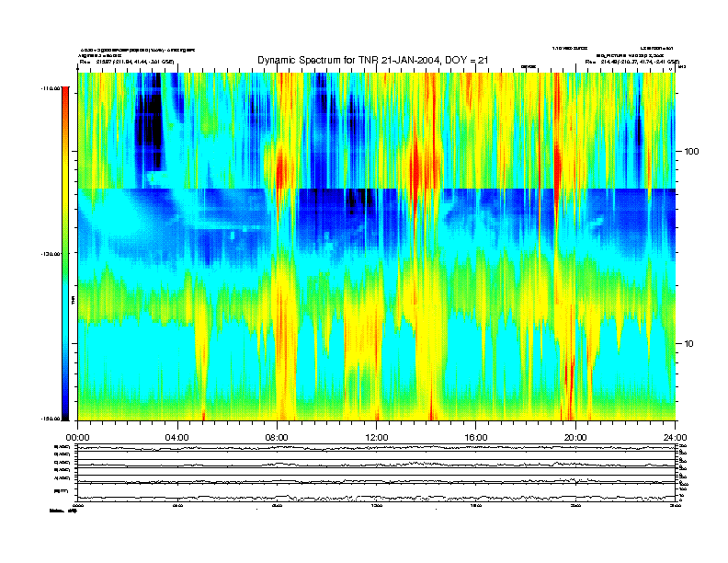
Task: Click the Re= 214.49 position text at top right
Action: pos(631,62)
